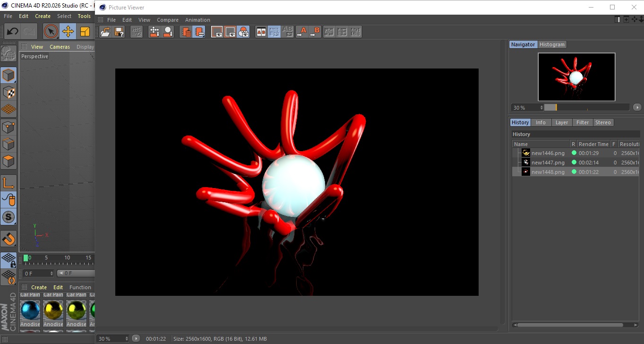Screen dimensions: 644x344
Task: Enable Polygons mode in left sidebar
Action: click(x=9, y=161)
